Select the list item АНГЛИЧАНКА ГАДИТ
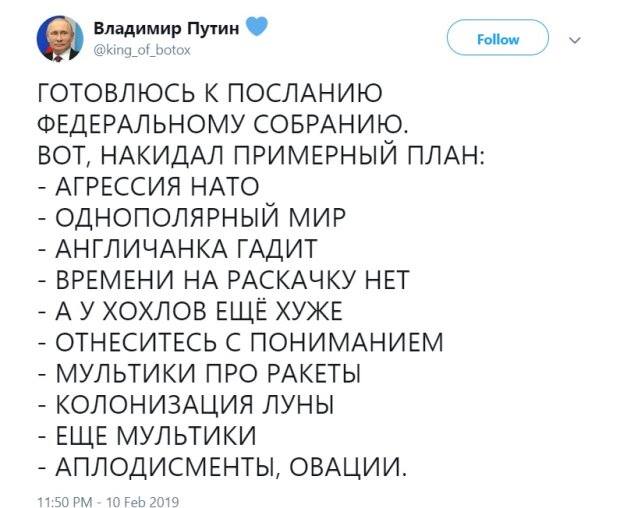The height and width of the screenshot is (508, 620). click(x=178, y=248)
